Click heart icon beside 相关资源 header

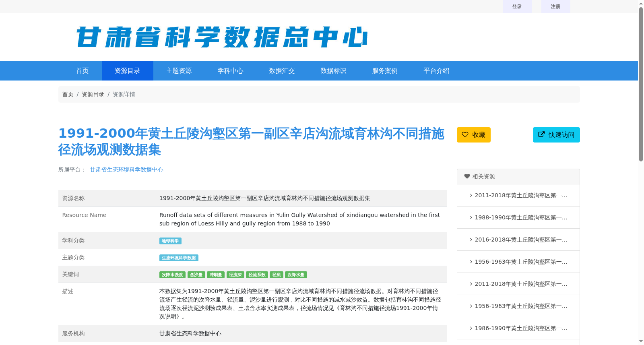[467, 176]
